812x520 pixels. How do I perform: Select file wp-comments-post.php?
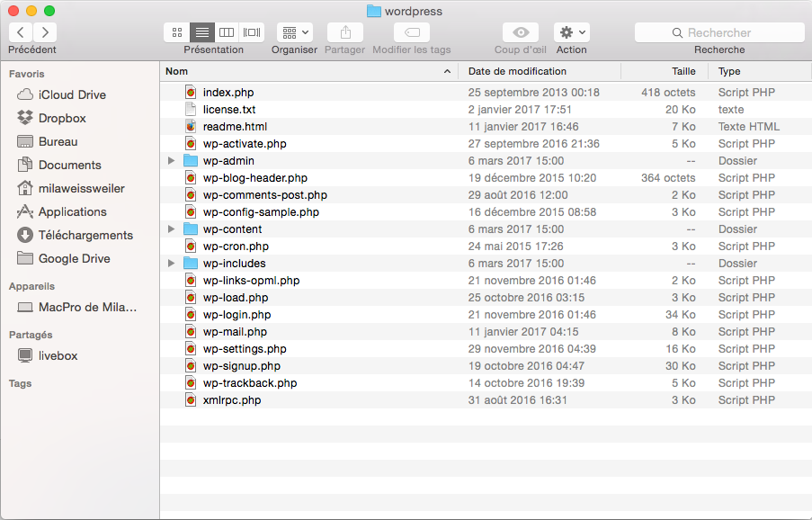coord(264,194)
